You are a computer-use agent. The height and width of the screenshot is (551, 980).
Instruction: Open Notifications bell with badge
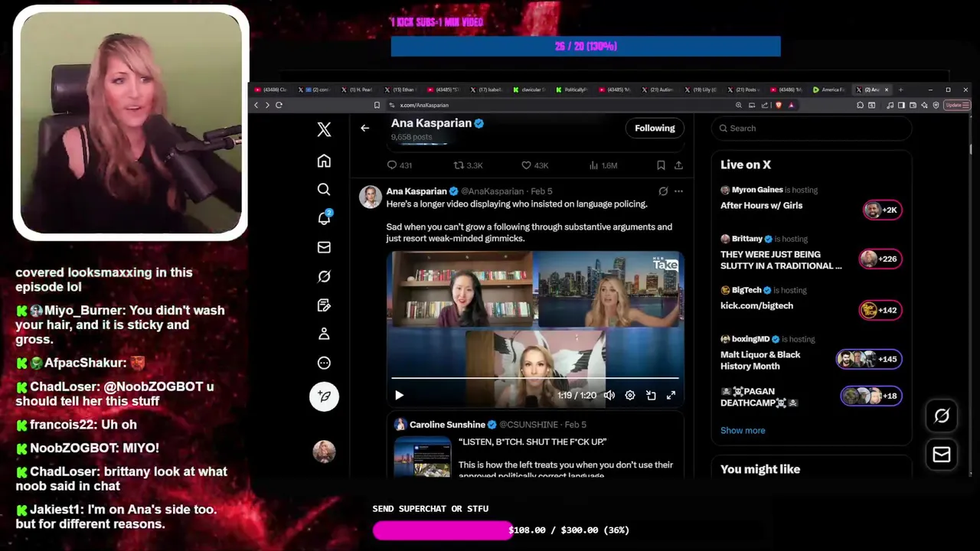pos(324,218)
